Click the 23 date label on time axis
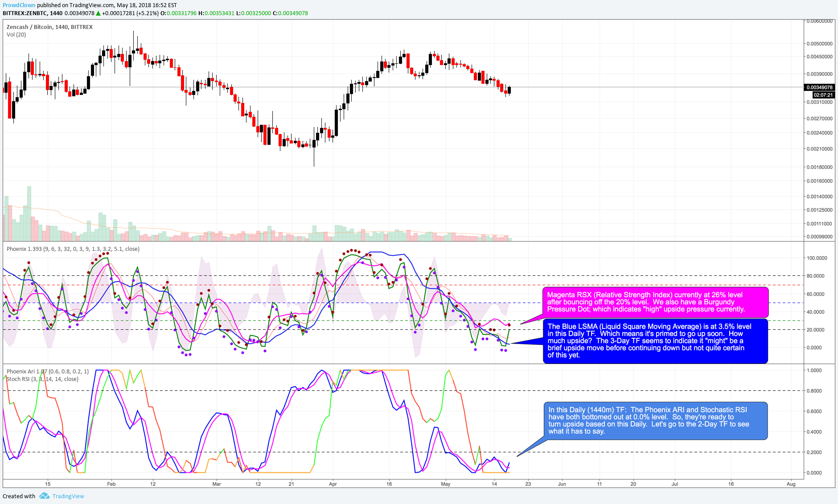This screenshot has height=504, width=838. pyautogui.click(x=528, y=484)
